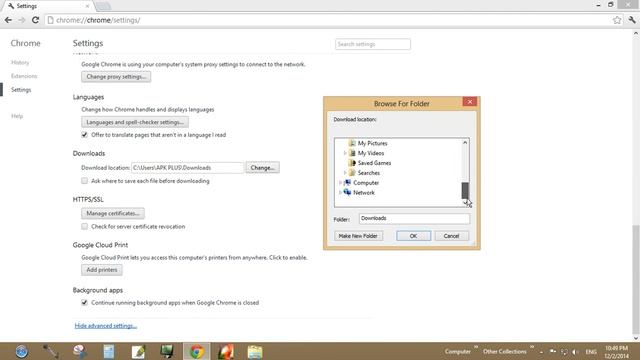Select Settings in the Chrome sidebar
The width and height of the screenshot is (640, 360).
coord(21,90)
